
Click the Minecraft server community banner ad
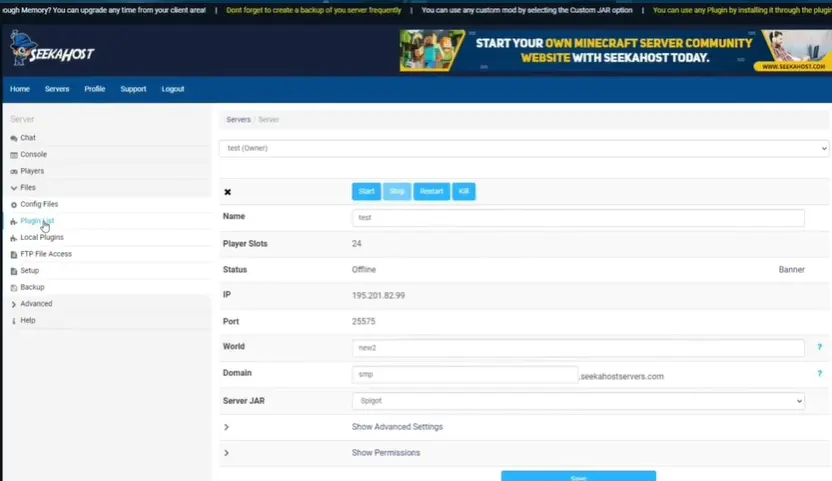[616, 50]
